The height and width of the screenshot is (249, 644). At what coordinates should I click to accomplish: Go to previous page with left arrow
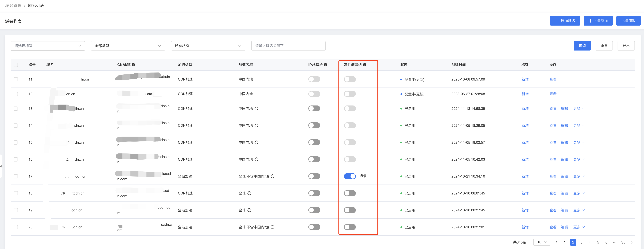coord(556,242)
